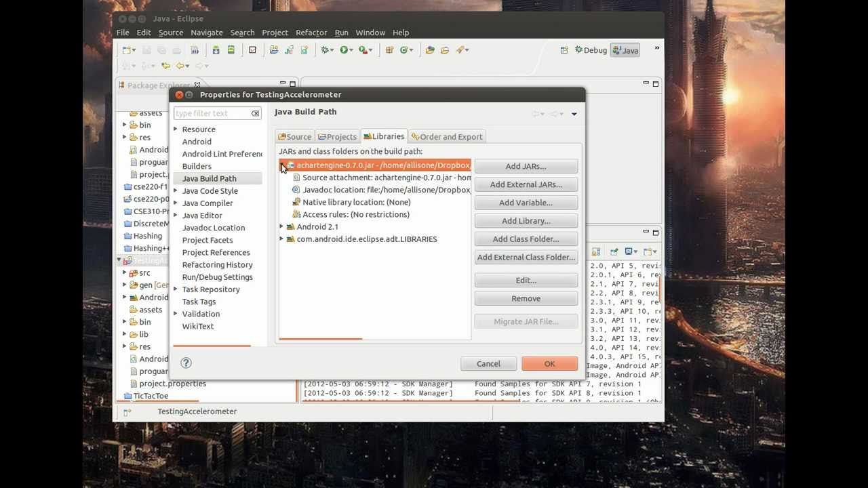Expand com.android.ide.eclipse.adt.LIBRARIES node
The height and width of the screenshot is (488, 868).
(x=282, y=239)
